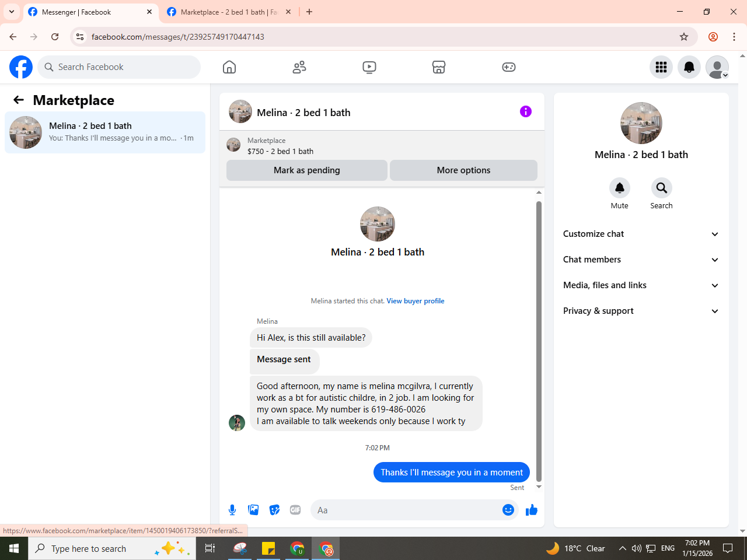The image size is (747, 560).
Task: Open the emoji picker in message box
Action: click(508, 510)
